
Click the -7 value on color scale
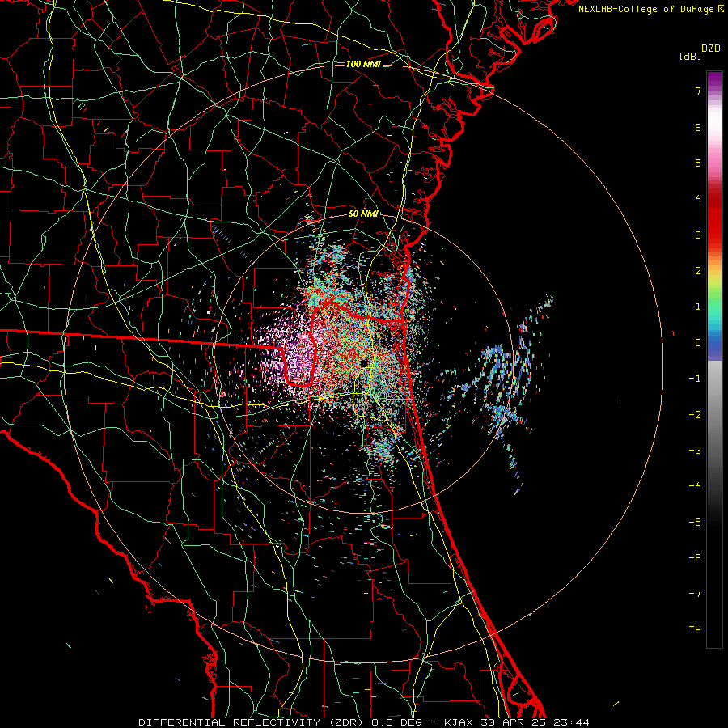(695, 594)
